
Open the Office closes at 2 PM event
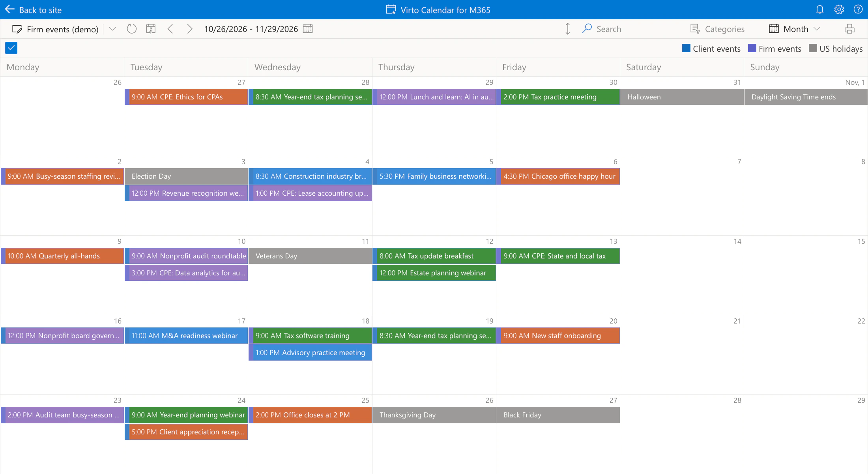point(310,415)
